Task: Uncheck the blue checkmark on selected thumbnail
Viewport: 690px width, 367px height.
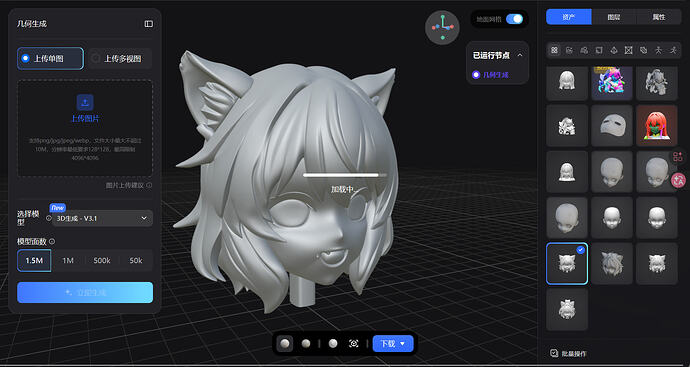Action: point(580,250)
